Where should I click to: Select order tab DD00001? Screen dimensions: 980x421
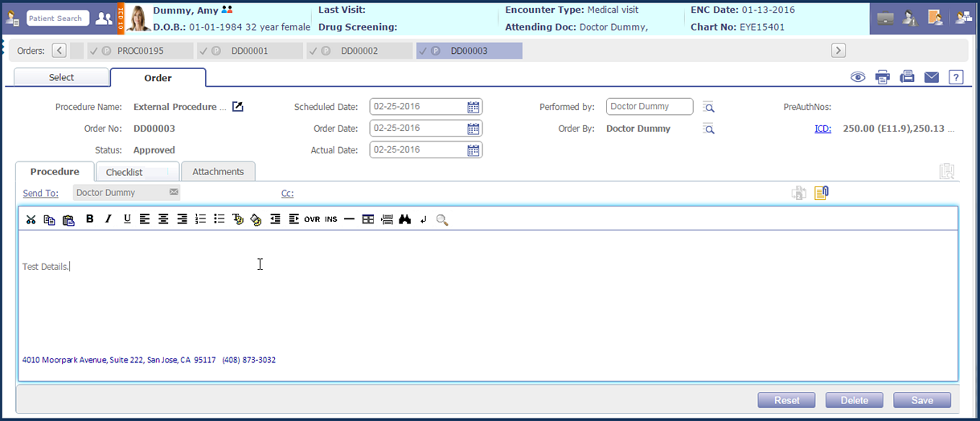[249, 51]
